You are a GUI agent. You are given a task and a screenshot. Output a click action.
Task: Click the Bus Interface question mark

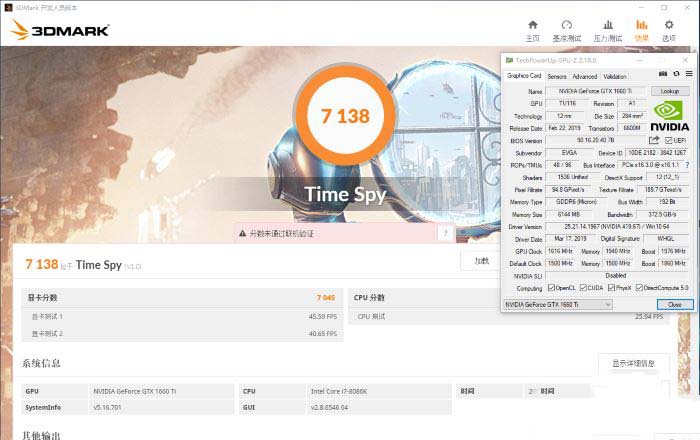688,165
